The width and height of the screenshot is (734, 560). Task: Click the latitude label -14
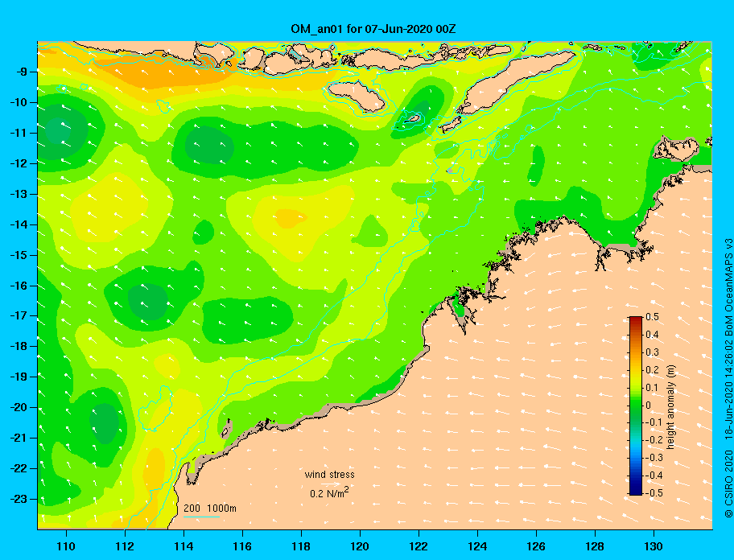19,224
